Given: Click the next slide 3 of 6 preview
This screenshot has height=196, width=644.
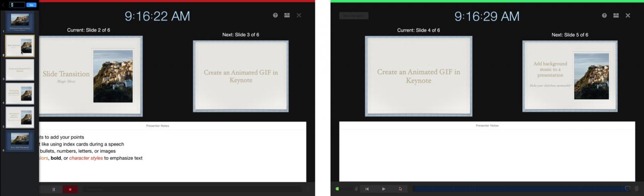Looking at the screenshot, I should [240, 76].
